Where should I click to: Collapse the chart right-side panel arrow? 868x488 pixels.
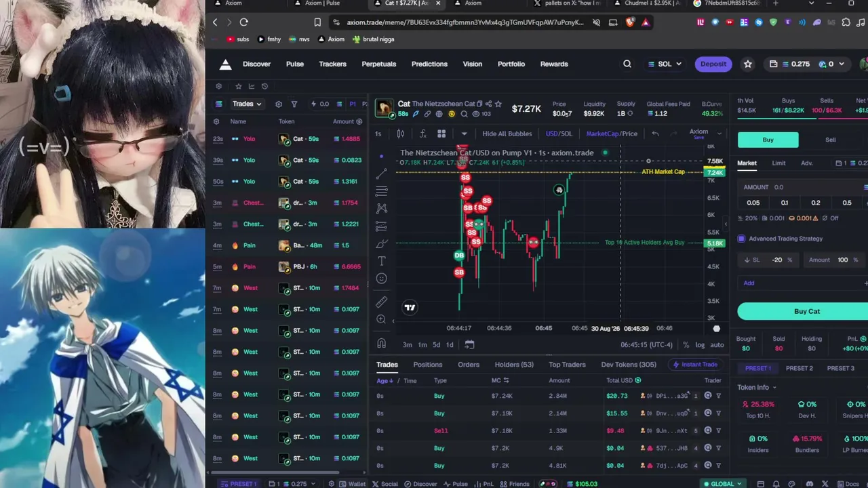(726, 224)
